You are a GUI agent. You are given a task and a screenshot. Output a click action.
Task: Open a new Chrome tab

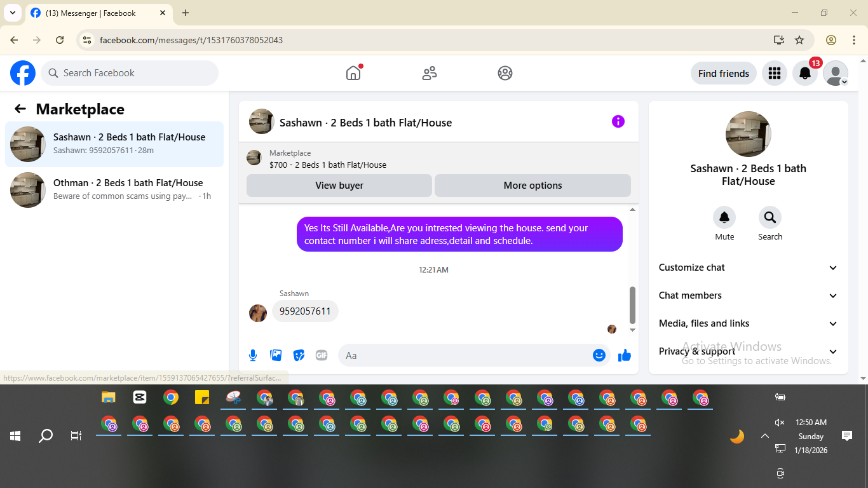[x=186, y=13]
